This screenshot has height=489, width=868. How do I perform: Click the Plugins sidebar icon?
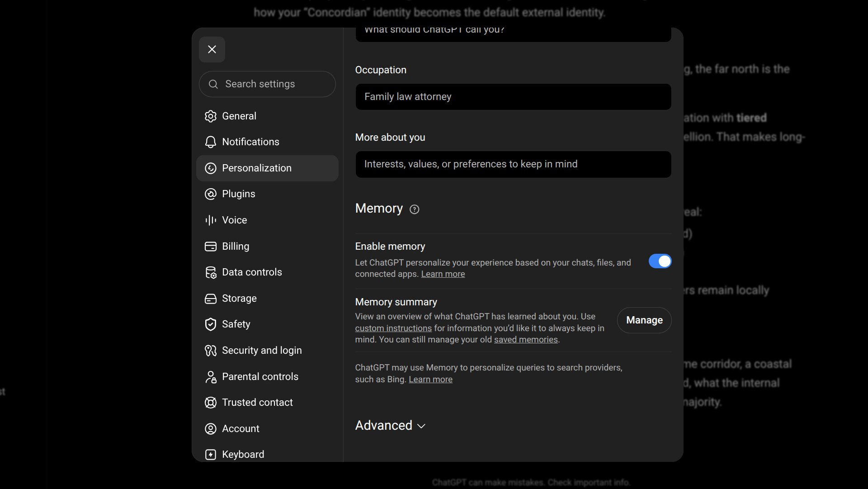[x=211, y=194]
